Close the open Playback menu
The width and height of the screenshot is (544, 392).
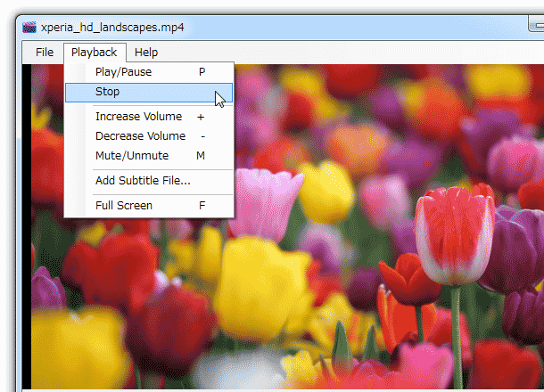point(95,53)
